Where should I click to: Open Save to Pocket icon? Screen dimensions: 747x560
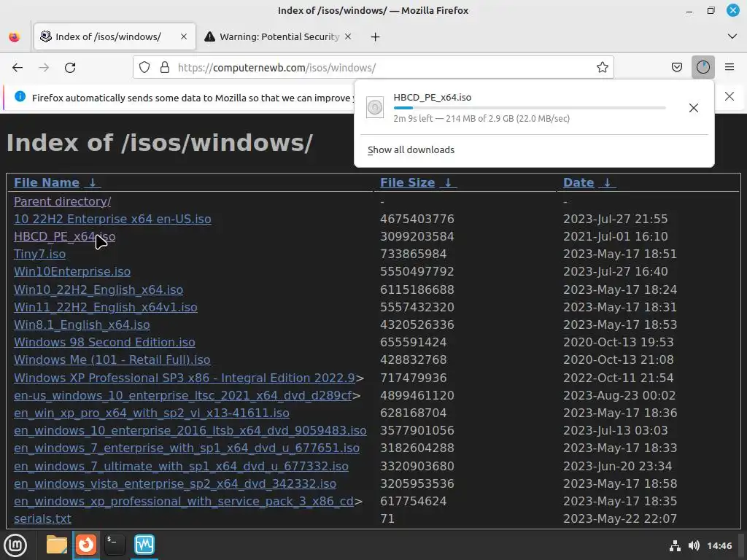[676, 68]
